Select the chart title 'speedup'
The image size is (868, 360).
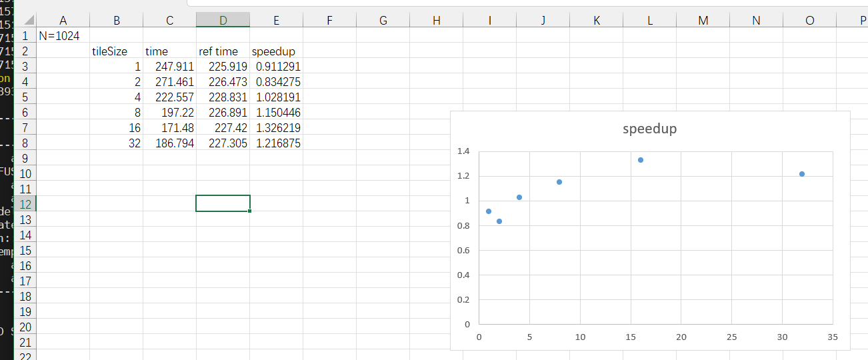tap(649, 129)
